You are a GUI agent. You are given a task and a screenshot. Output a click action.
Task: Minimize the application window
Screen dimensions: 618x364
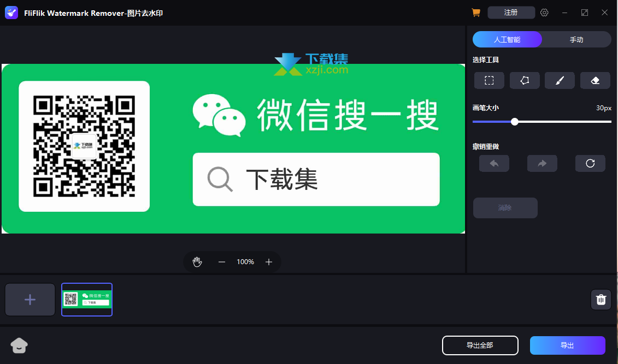[x=565, y=13]
